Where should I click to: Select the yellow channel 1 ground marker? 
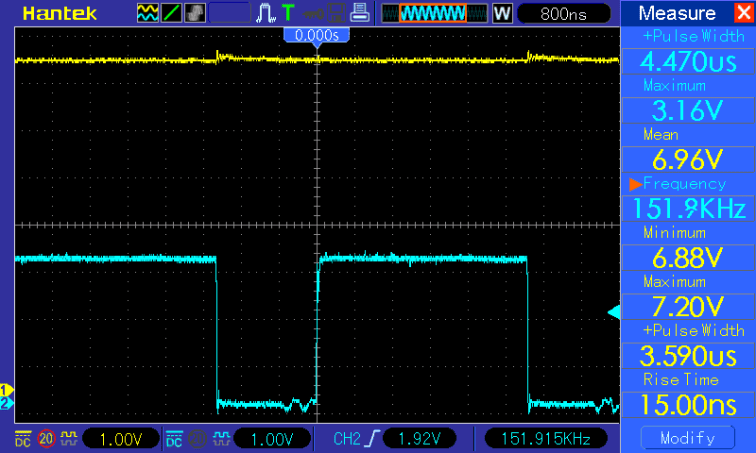pyautogui.click(x=6, y=390)
